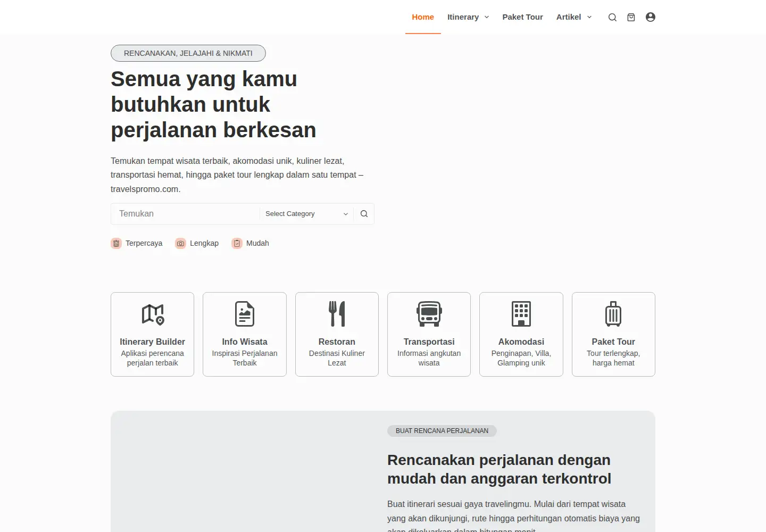Open the Artikel menu item
This screenshot has width=766, height=532.
point(569,17)
